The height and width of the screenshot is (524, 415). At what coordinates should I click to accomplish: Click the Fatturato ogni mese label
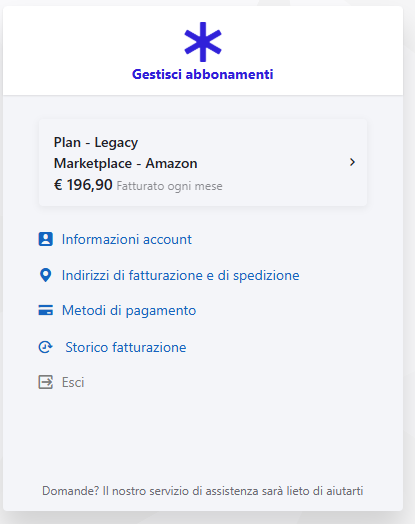[169, 186]
